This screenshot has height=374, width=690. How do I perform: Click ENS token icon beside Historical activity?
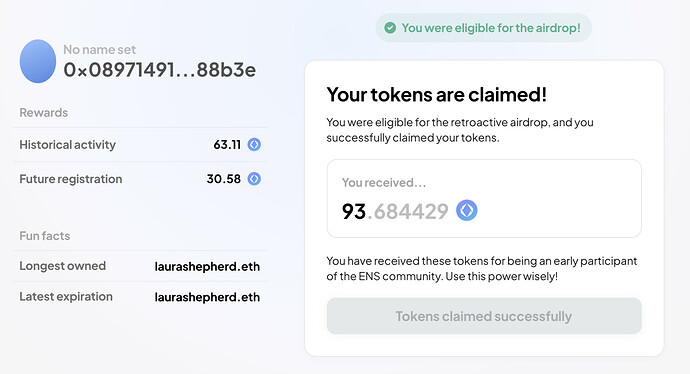pos(254,144)
